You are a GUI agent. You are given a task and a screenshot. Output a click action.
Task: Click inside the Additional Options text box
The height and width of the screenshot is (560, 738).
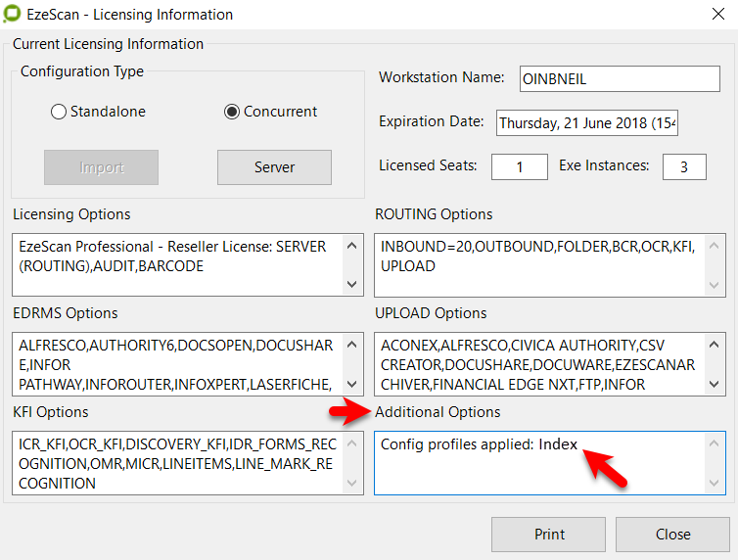[x=538, y=471]
